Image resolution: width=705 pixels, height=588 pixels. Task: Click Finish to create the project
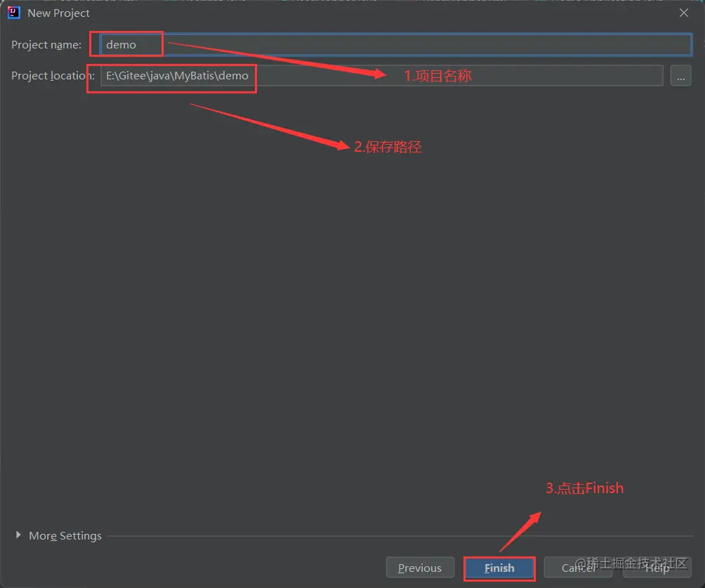[x=499, y=568]
